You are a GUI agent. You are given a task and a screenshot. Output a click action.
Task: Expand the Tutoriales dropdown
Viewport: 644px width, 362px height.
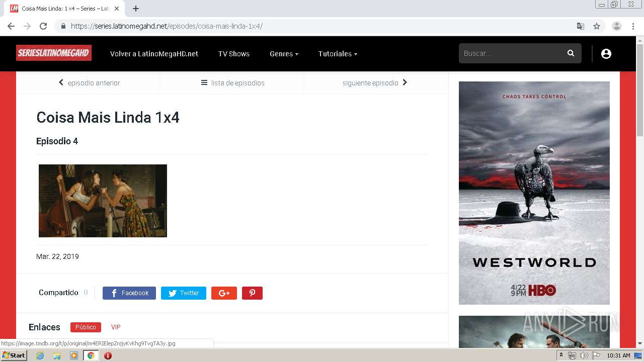338,54
